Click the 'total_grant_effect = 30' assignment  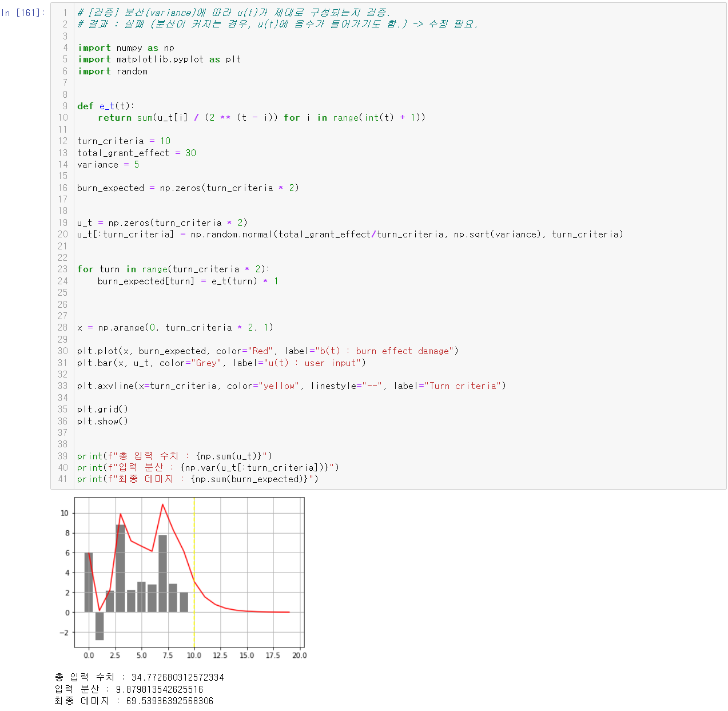pos(137,153)
